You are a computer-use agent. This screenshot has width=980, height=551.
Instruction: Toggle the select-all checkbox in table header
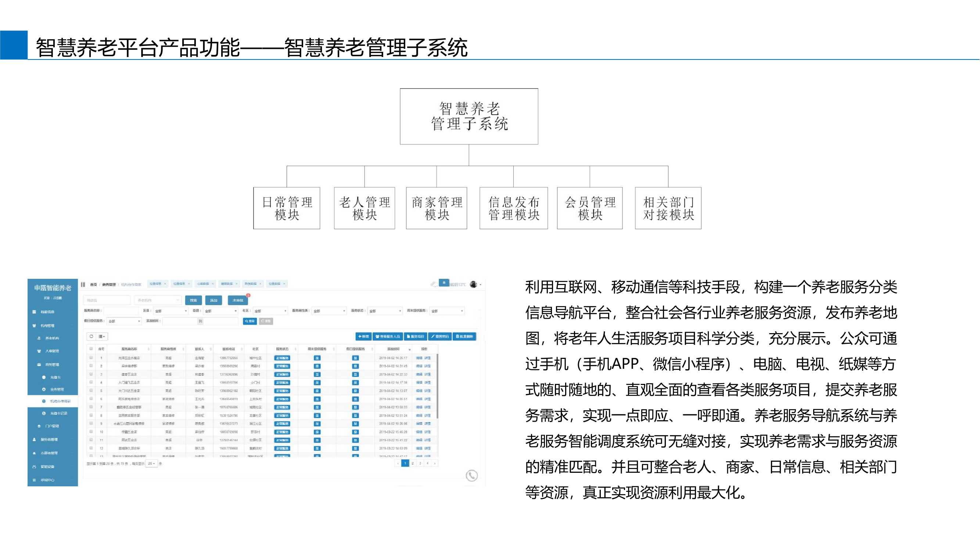click(x=91, y=348)
